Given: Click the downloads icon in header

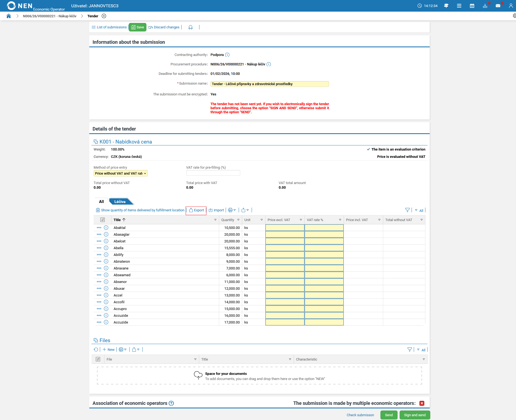Looking at the screenshot, I should point(485,6).
